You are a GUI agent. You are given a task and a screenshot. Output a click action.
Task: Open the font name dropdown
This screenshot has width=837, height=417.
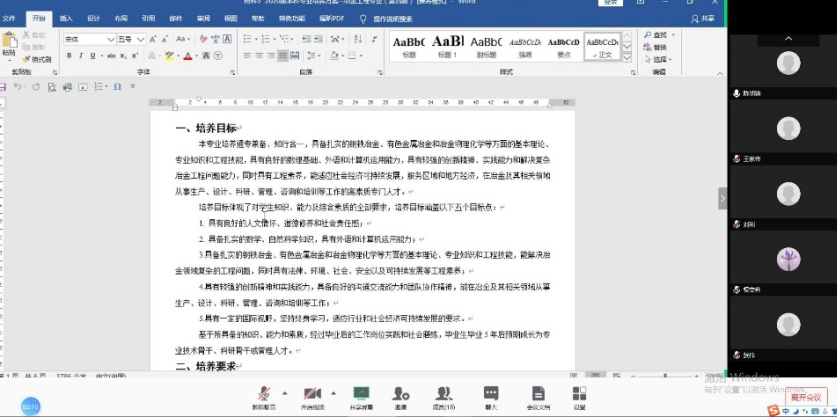point(109,39)
